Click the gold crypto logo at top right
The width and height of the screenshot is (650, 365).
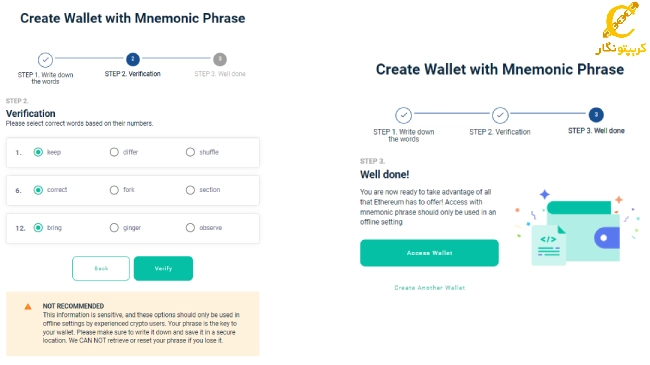point(621,28)
